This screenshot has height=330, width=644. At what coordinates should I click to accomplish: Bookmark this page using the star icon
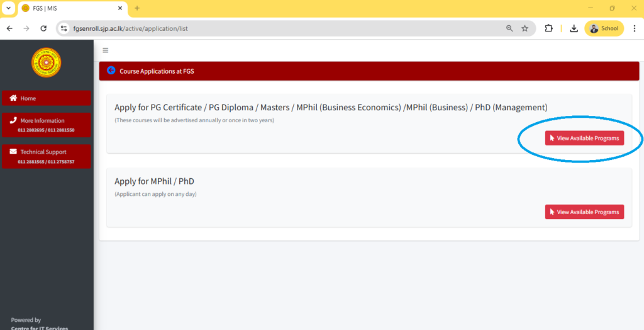[525, 28]
